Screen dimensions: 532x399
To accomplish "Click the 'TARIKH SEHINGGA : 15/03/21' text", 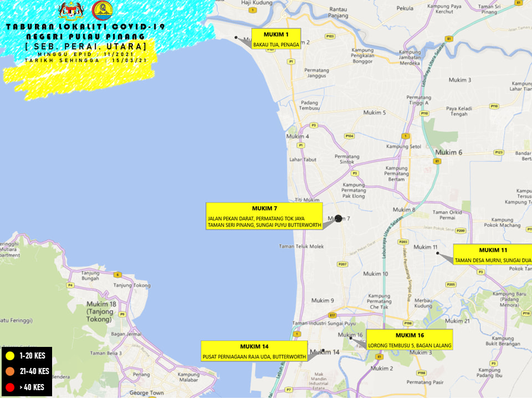I will click(85, 60).
